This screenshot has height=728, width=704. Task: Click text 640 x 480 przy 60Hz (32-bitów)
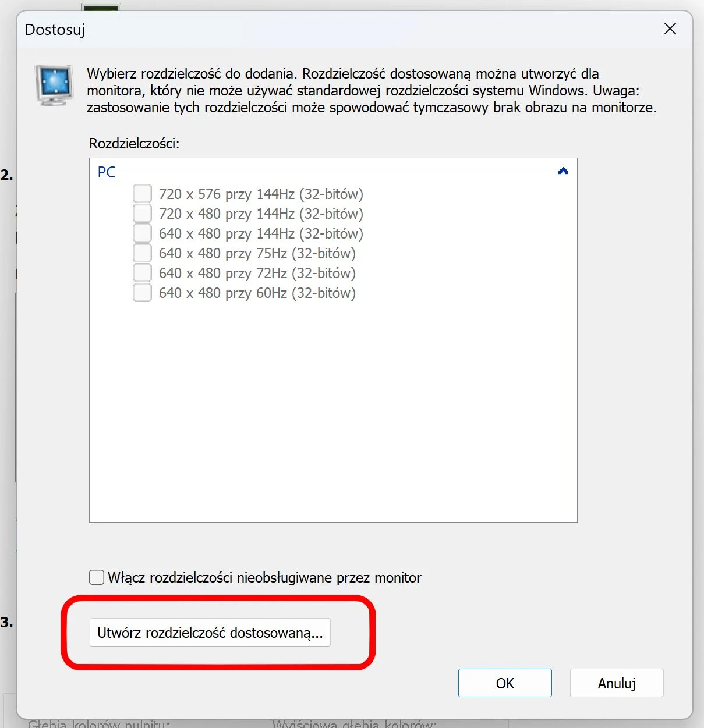(257, 293)
